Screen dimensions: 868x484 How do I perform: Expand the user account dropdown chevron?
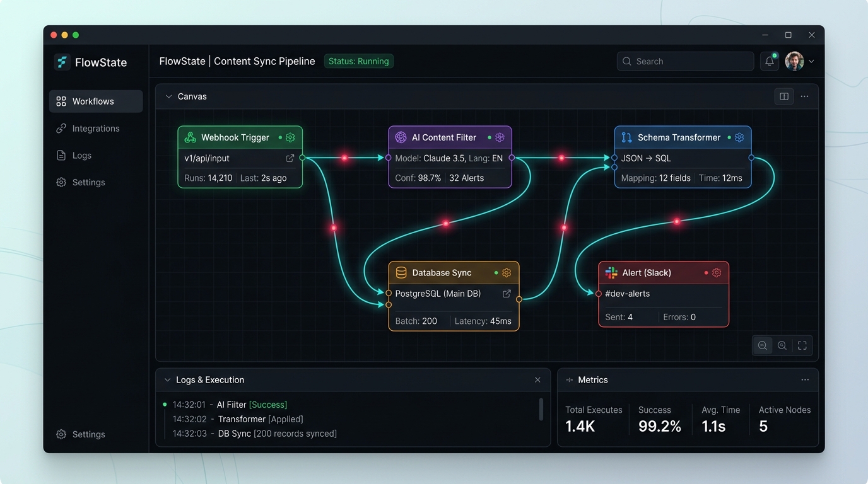pos(811,61)
